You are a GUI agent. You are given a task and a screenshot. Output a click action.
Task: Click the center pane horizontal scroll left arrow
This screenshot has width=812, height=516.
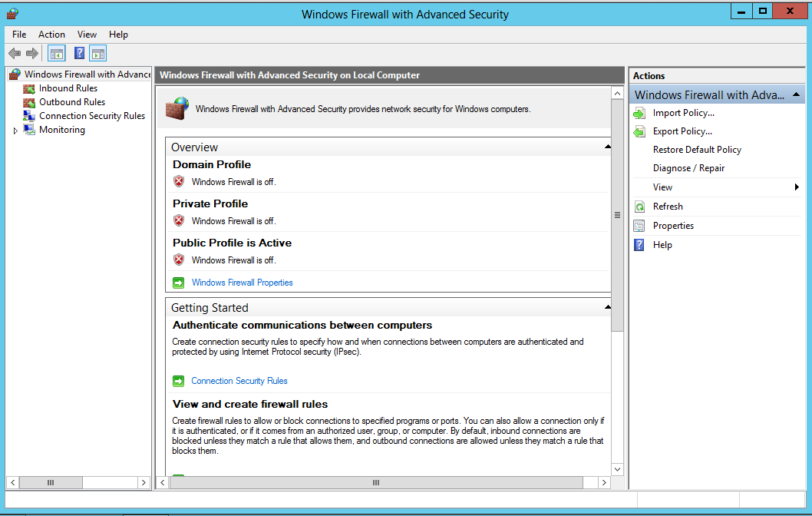click(x=163, y=483)
